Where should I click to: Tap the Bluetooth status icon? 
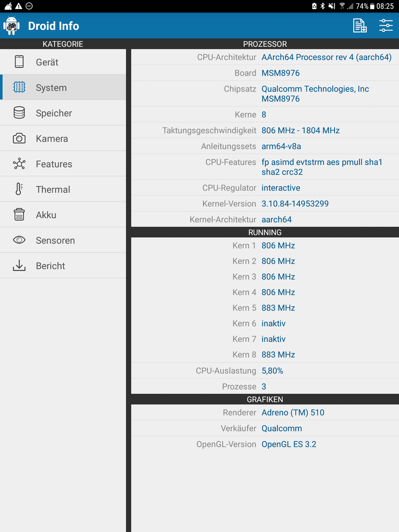click(323, 6)
